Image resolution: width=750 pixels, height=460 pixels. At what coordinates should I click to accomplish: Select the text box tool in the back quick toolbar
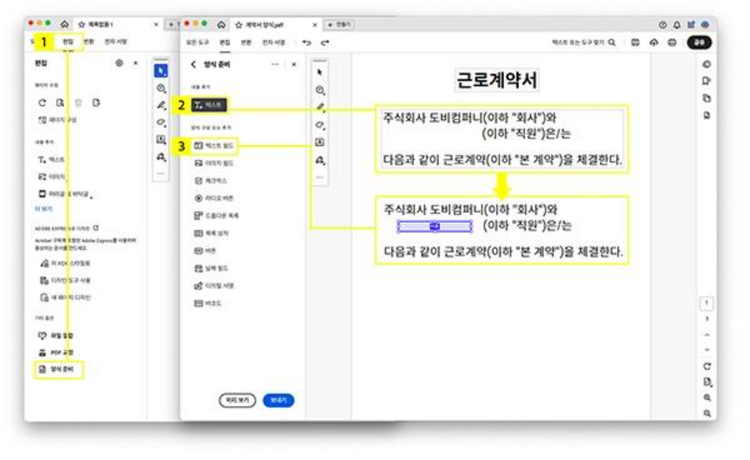(161, 140)
